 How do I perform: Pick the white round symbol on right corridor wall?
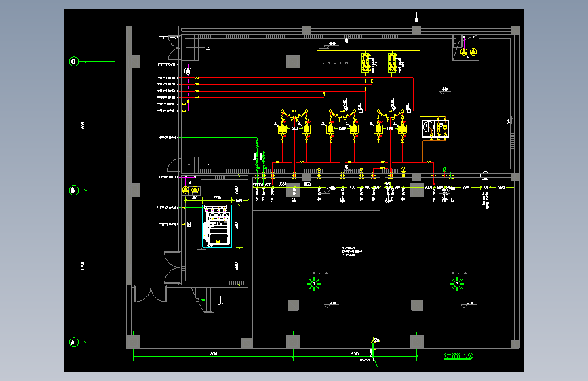tap(485, 175)
